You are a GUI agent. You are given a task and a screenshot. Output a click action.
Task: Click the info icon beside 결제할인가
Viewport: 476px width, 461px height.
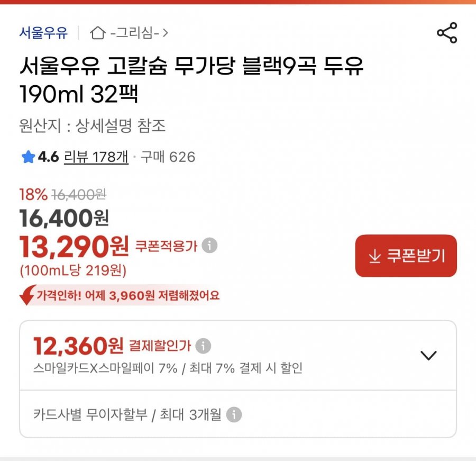click(203, 346)
